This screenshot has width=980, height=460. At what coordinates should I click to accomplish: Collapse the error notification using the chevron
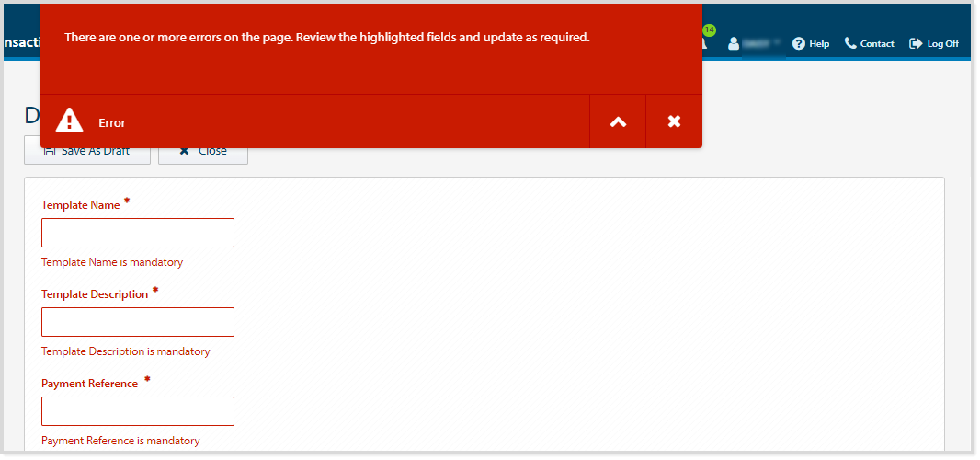point(618,121)
